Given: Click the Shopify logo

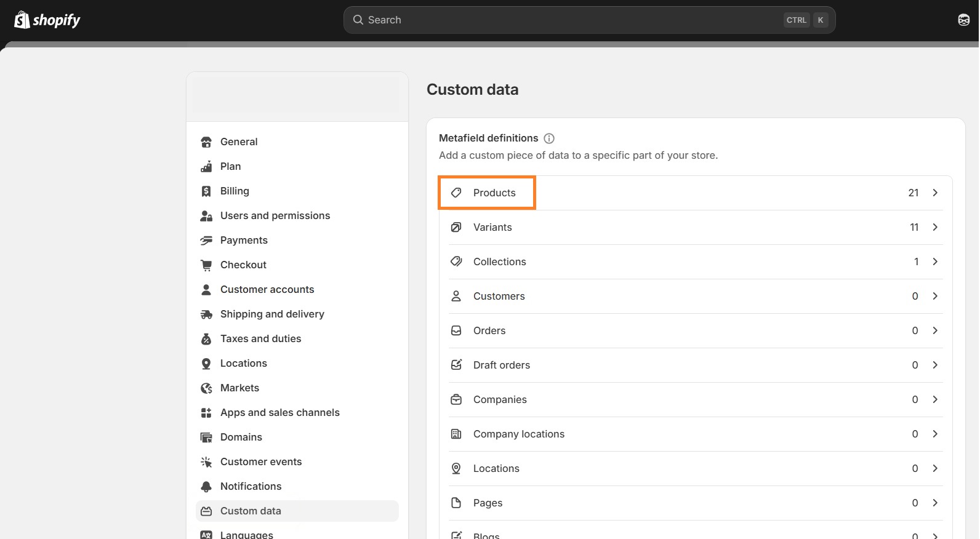Looking at the screenshot, I should pos(47,20).
